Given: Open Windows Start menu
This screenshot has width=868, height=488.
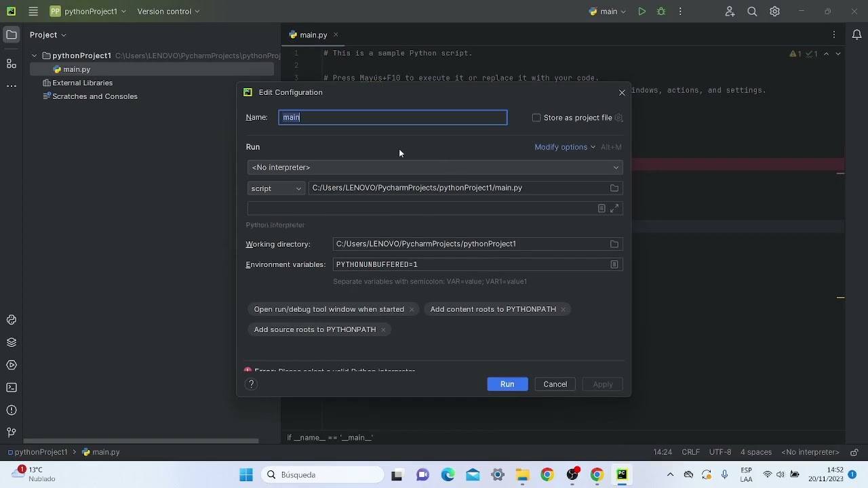Looking at the screenshot, I should tap(246, 474).
